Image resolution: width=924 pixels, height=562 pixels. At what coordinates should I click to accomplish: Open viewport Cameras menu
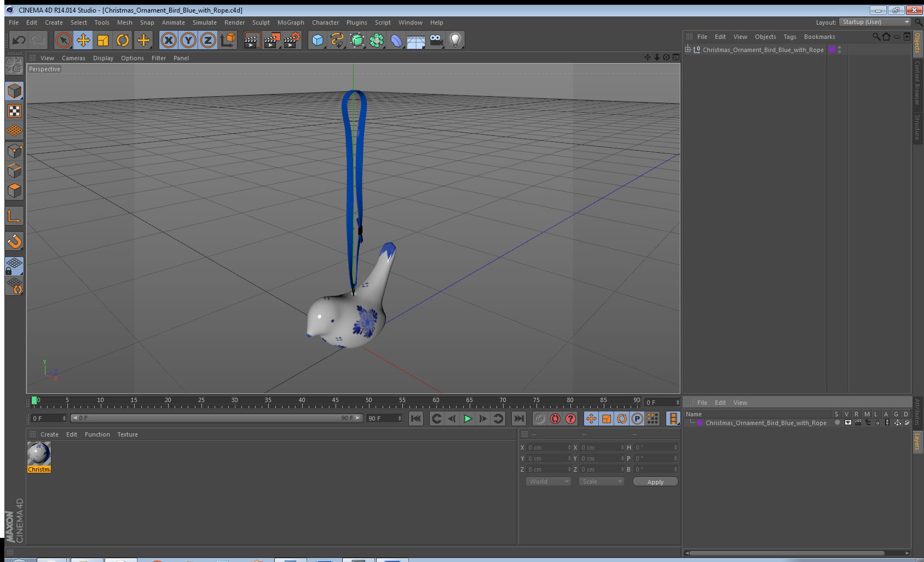point(73,58)
